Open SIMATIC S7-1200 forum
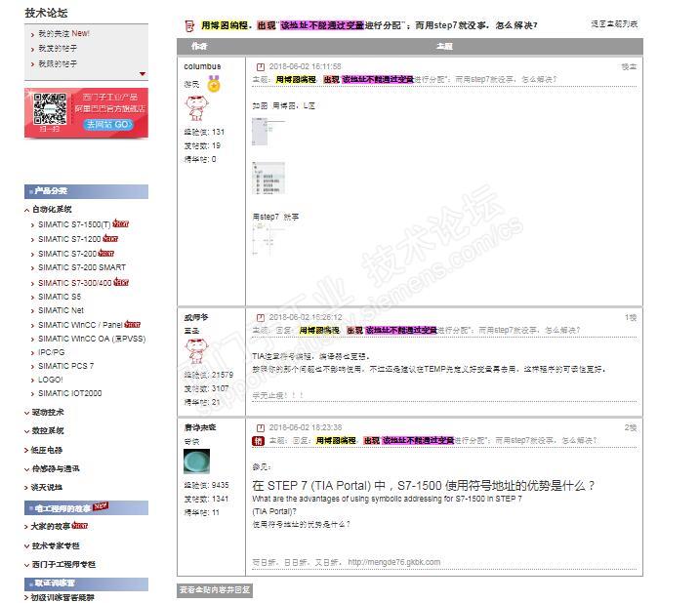700x603 pixels. point(69,239)
